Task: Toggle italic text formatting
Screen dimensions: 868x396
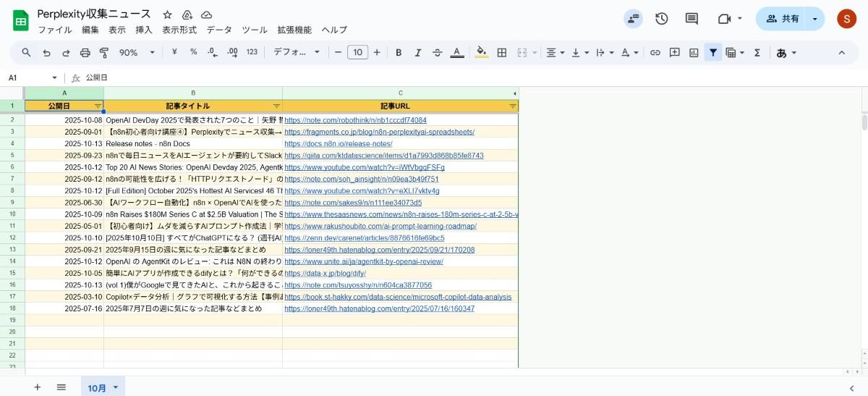Action: pyautogui.click(x=417, y=52)
